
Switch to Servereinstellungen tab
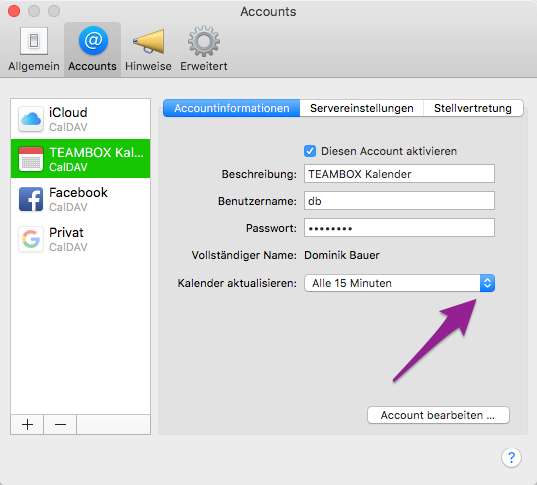(362, 108)
